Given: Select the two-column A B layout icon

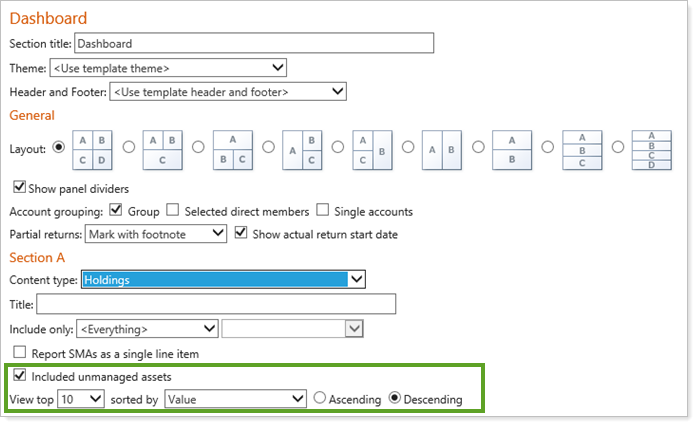Looking at the screenshot, I should [x=441, y=149].
